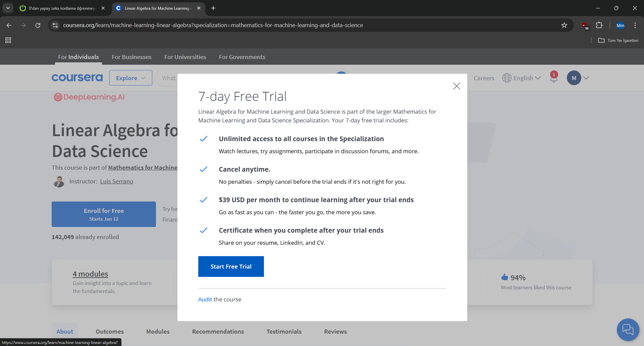
Task: Reload the Coursera page
Action: click(38, 25)
